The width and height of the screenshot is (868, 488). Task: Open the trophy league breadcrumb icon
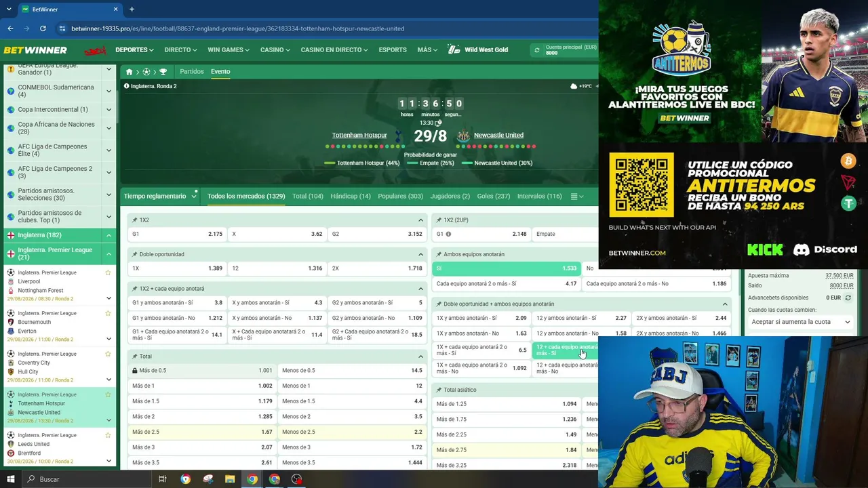pos(163,72)
